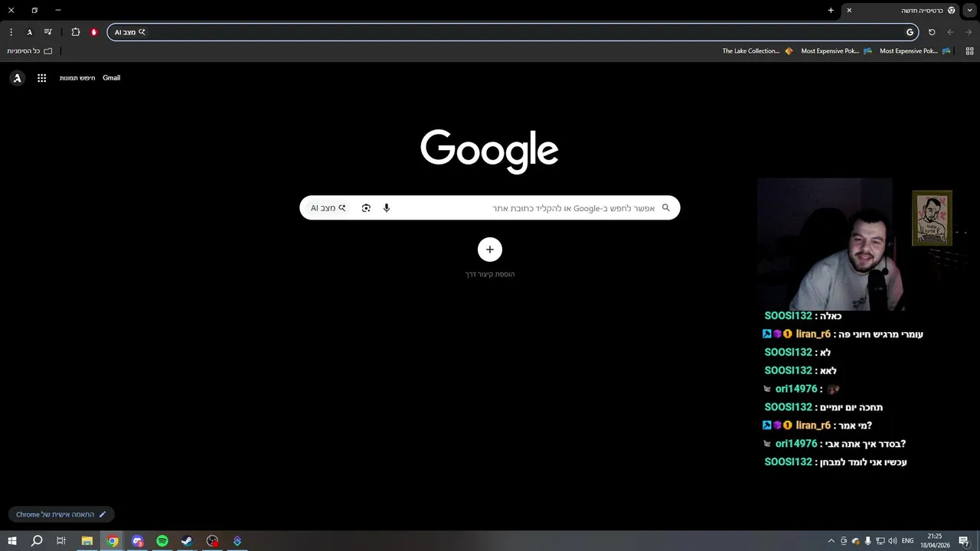This screenshot has height=551, width=980.
Task: Open the Chrome profile avatar in toolbar
Action: (29, 32)
